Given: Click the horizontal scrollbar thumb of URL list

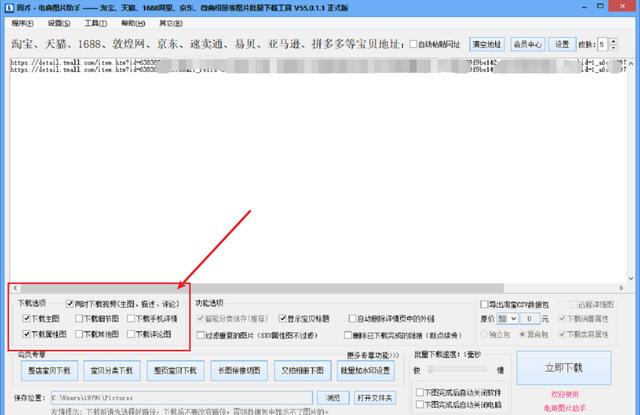Looking at the screenshot, I should click(262, 288).
